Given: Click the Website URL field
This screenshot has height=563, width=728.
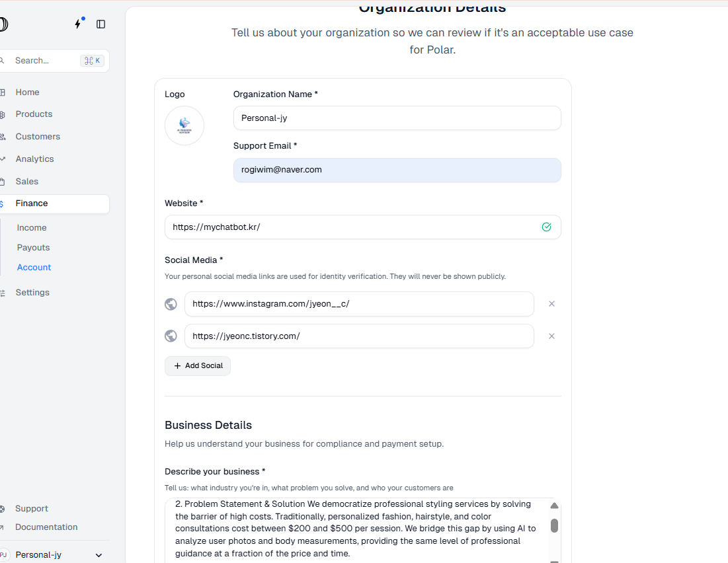Looking at the screenshot, I should [x=362, y=227].
